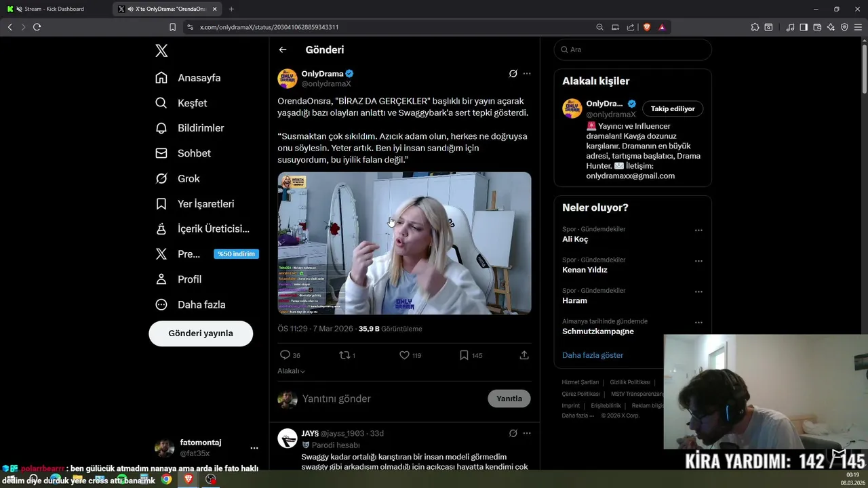Click the Yanıtını gönder reply field
The width and height of the screenshot is (868, 488).
pos(392,399)
